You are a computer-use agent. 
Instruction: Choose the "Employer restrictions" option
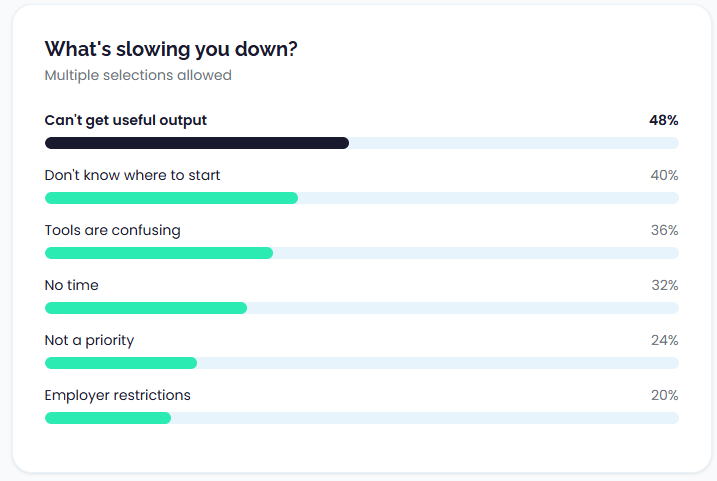pos(117,395)
